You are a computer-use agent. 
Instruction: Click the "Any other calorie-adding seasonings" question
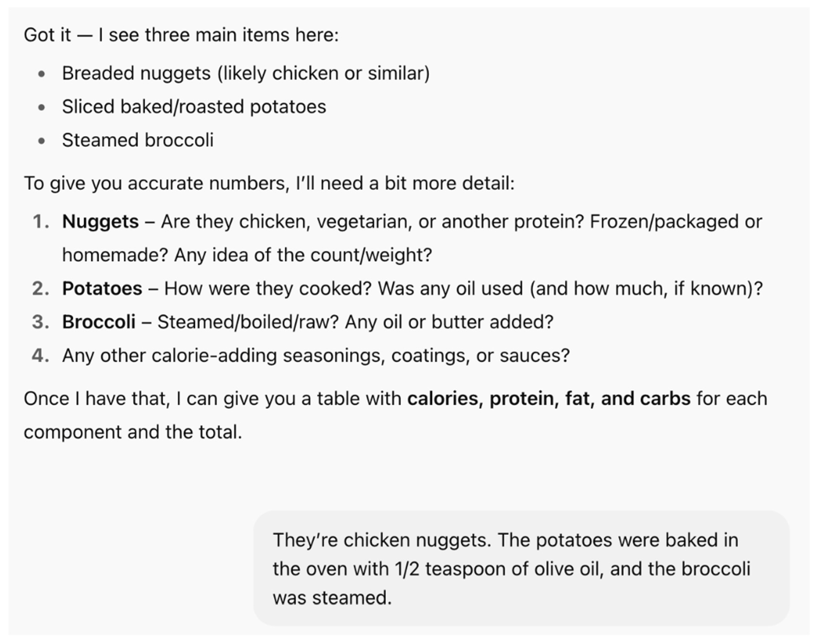316,356
